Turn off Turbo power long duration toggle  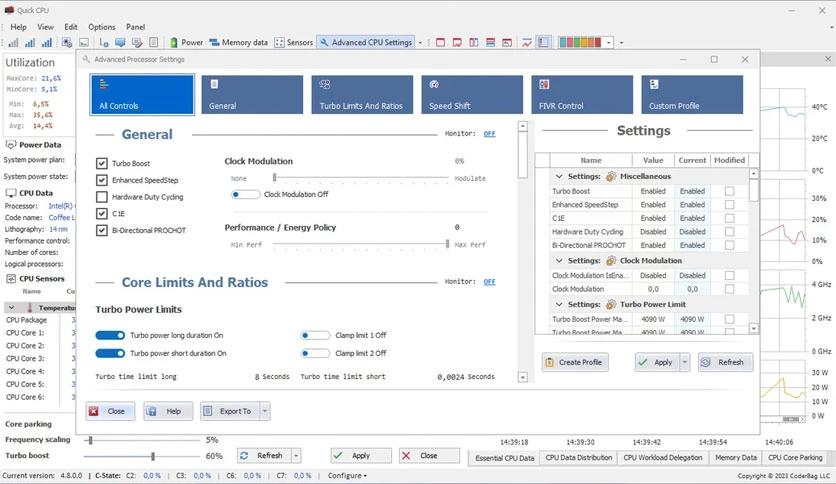110,335
